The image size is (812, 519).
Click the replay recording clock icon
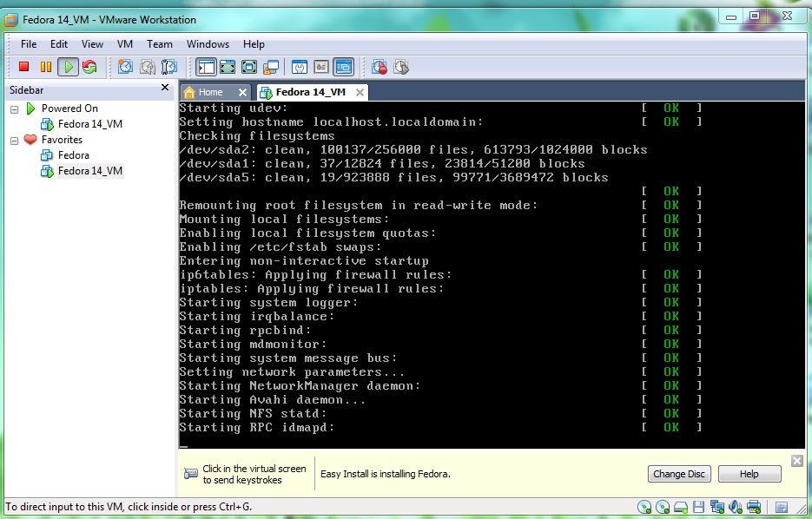pyautogui.click(x=401, y=67)
